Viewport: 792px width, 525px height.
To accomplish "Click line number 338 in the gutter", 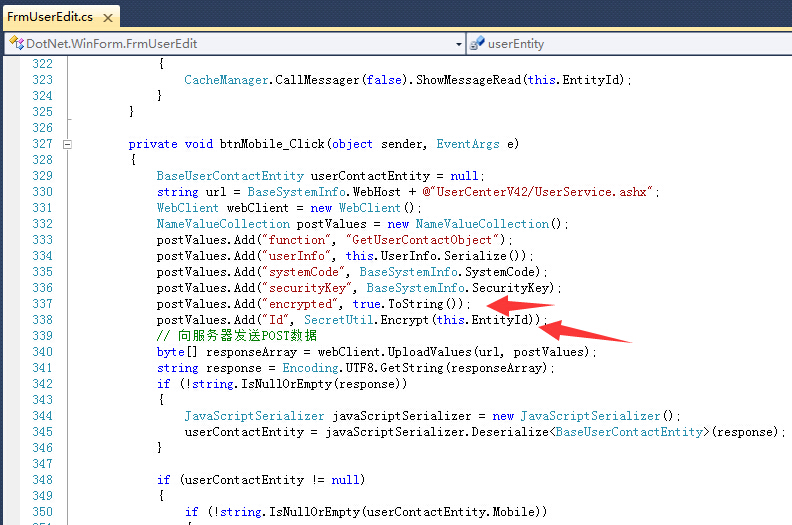I will coord(42,320).
